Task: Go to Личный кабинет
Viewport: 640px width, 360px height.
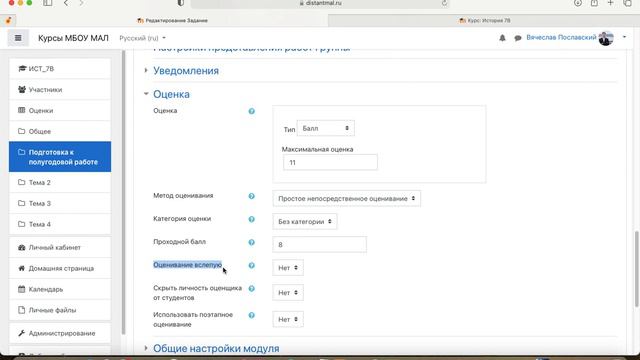Action: click(x=60, y=247)
